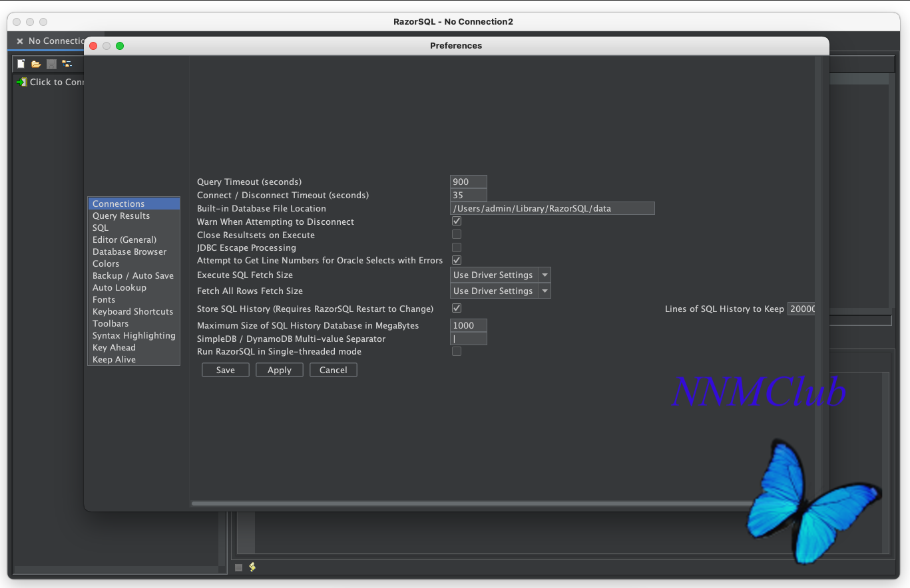The width and height of the screenshot is (910, 588).
Task: Click the open folder icon in the main toolbar
Action: tap(36, 64)
